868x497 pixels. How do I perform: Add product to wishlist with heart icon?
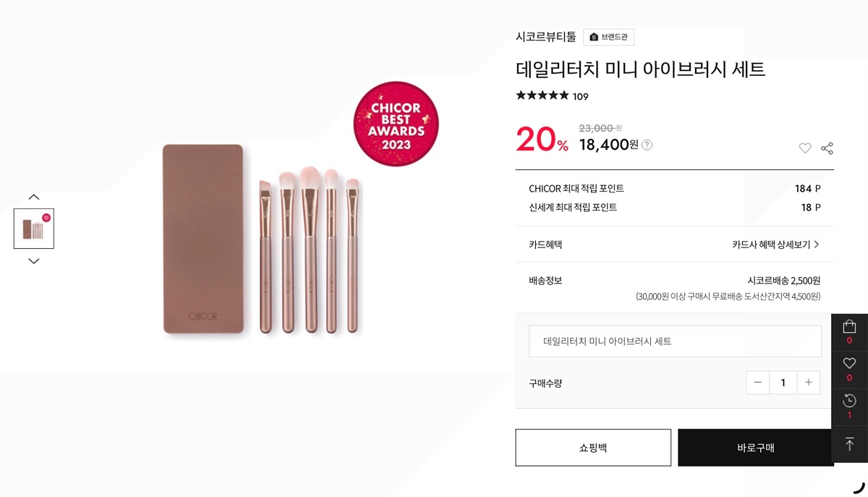[805, 148]
